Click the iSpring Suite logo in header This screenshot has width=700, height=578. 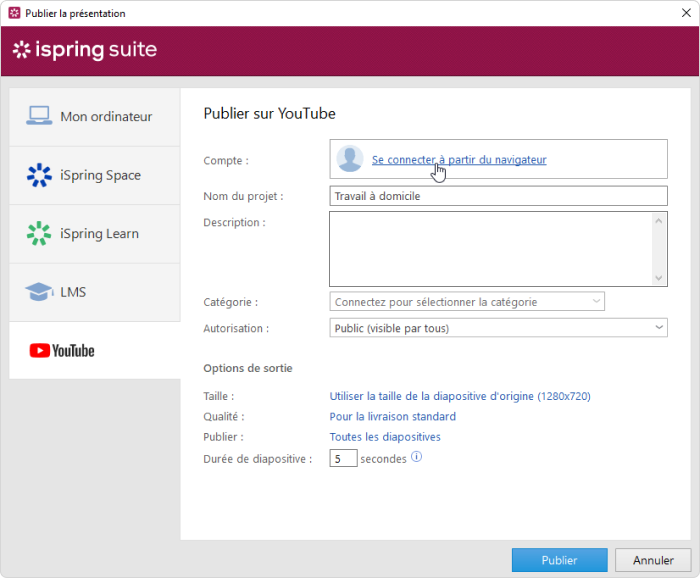[85, 50]
